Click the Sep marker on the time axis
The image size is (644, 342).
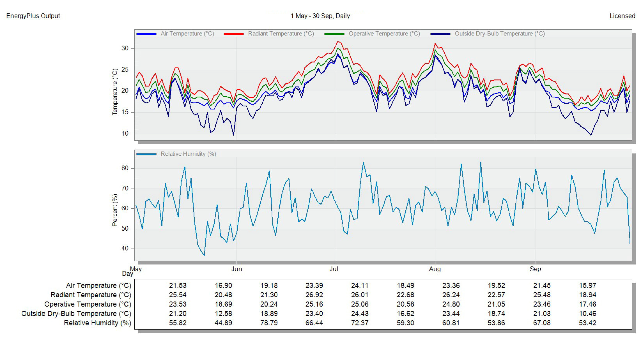coord(535,269)
